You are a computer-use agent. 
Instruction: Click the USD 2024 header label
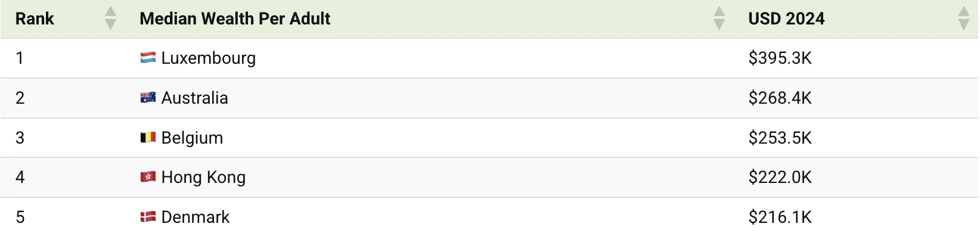786,18
